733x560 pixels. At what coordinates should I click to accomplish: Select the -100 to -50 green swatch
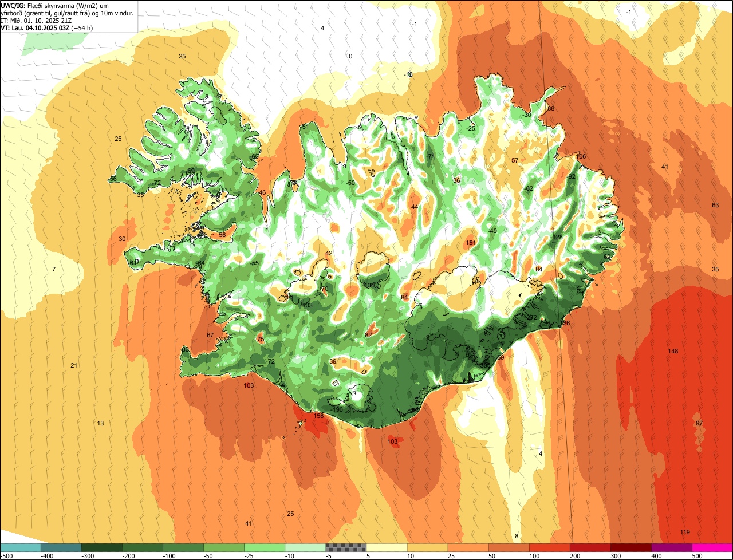[x=183, y=547]
